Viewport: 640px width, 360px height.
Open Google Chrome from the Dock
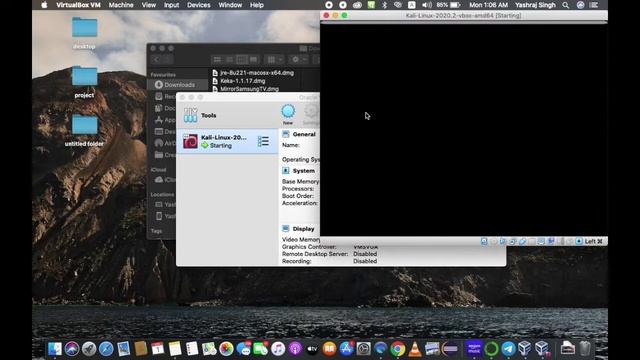398,349
